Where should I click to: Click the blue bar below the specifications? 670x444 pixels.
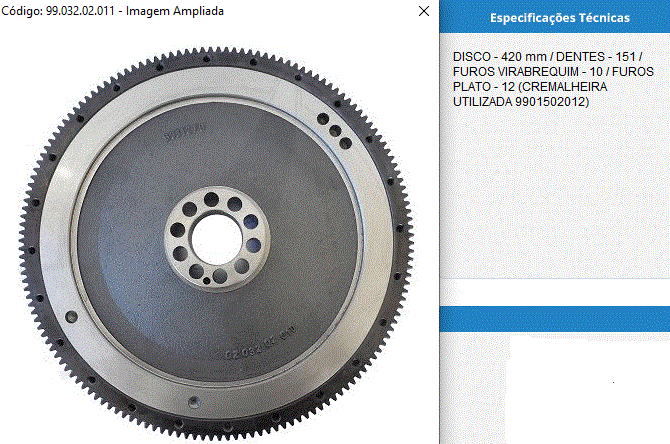pyautogui.click(x=554, y=317)
